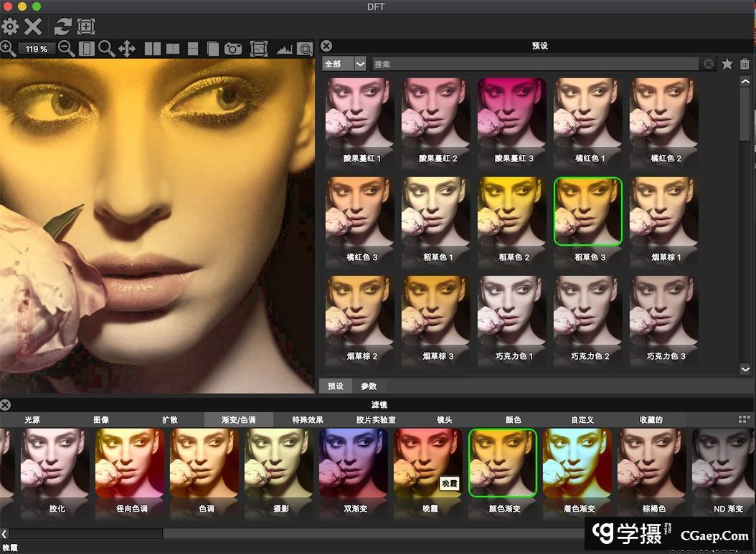Viewport: 756px width, 554px height.
Task: Toggle horizontal split comparison view
Action: (193, 49)
